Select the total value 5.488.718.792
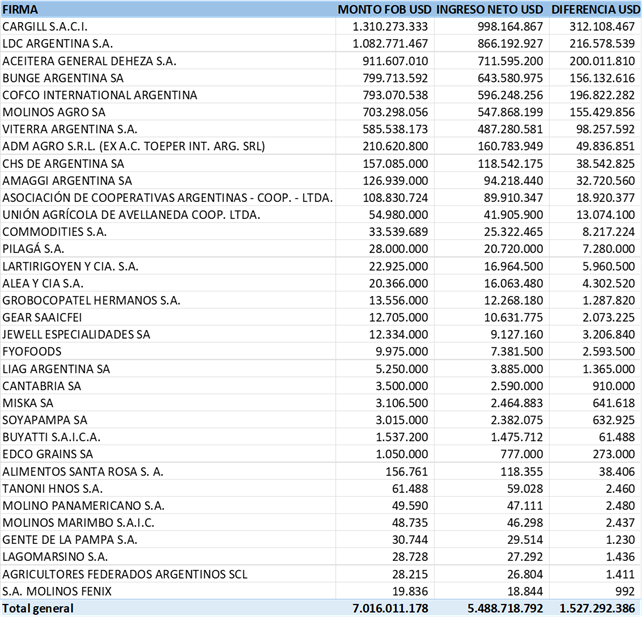The width and height of the screenshot is (642, 617). tap(505, 608)
